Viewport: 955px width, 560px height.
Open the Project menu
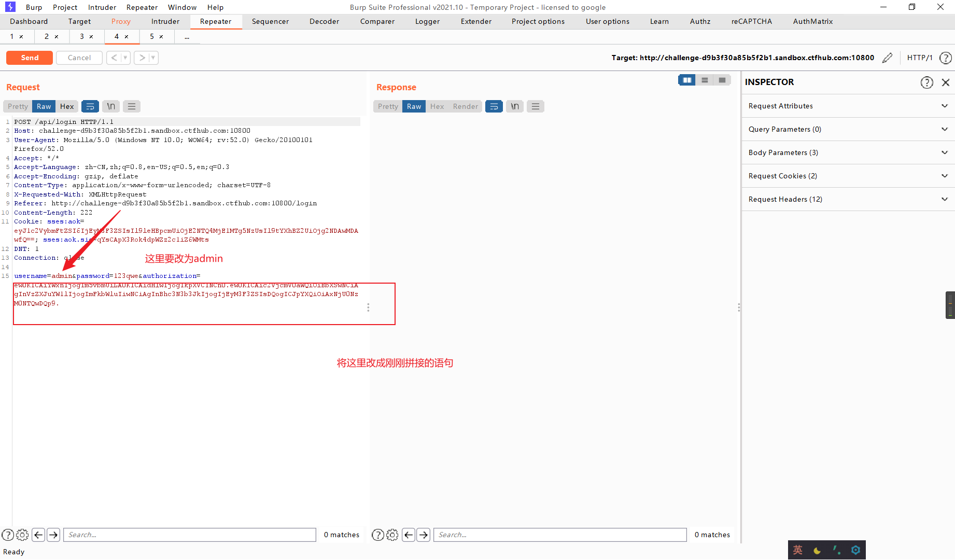[65, 7]
